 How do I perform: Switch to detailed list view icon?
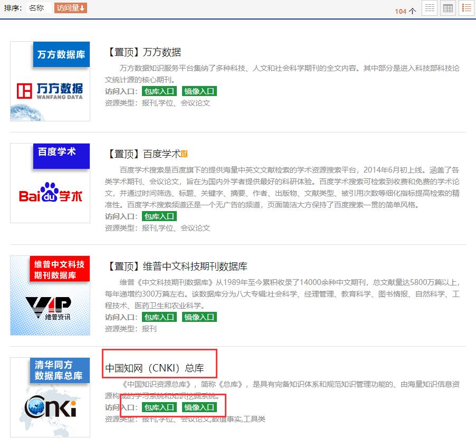[467, 8]
